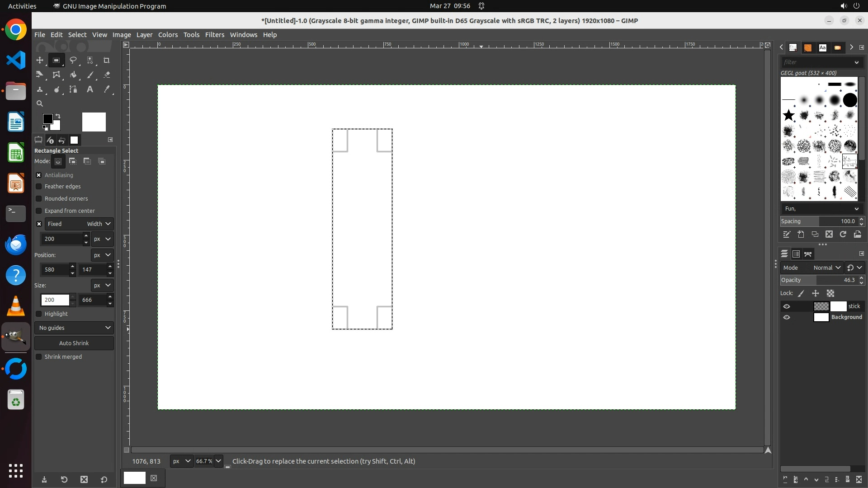Select the Crop tool

tap(107, 60)
